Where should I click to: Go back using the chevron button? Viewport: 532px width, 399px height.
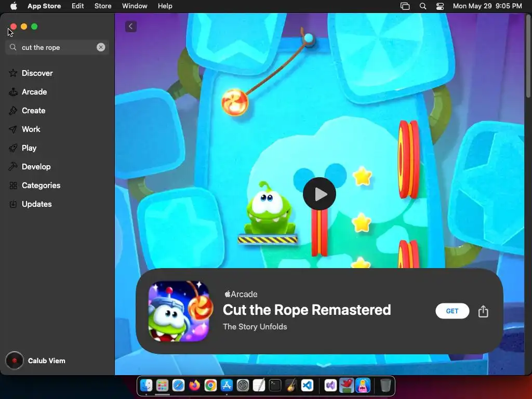(x=130, y=26)
